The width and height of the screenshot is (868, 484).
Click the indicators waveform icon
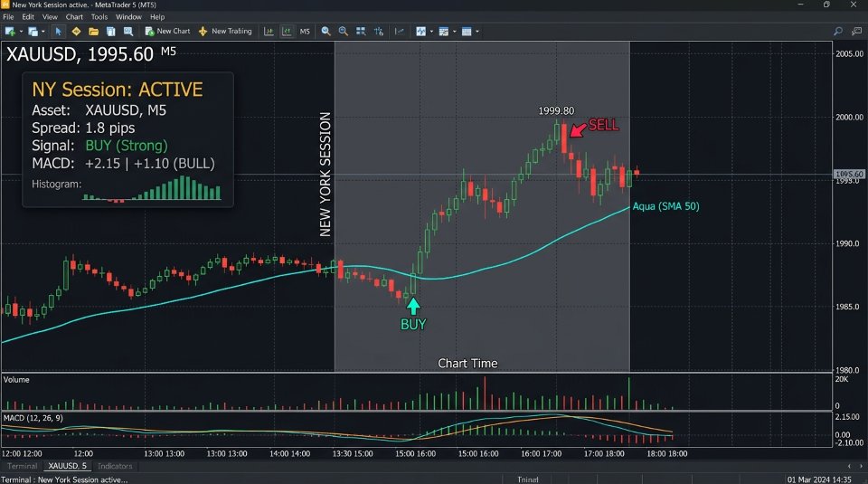tap(421, 32)
